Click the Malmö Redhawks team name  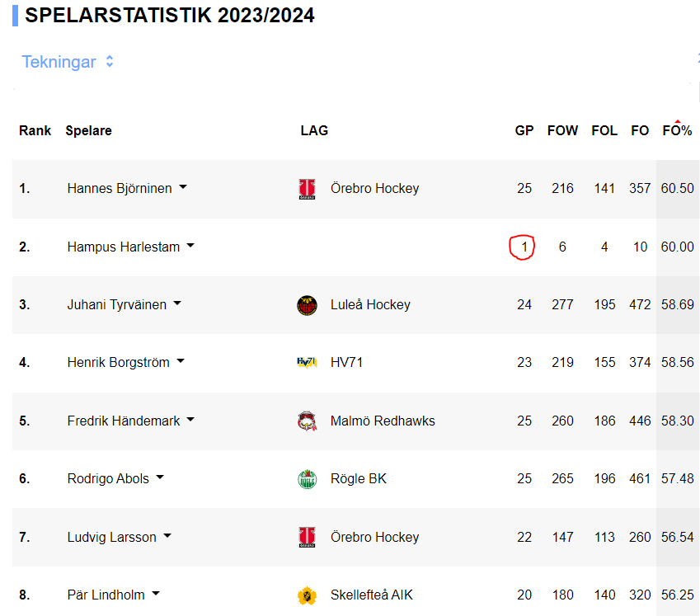point(383,421)
